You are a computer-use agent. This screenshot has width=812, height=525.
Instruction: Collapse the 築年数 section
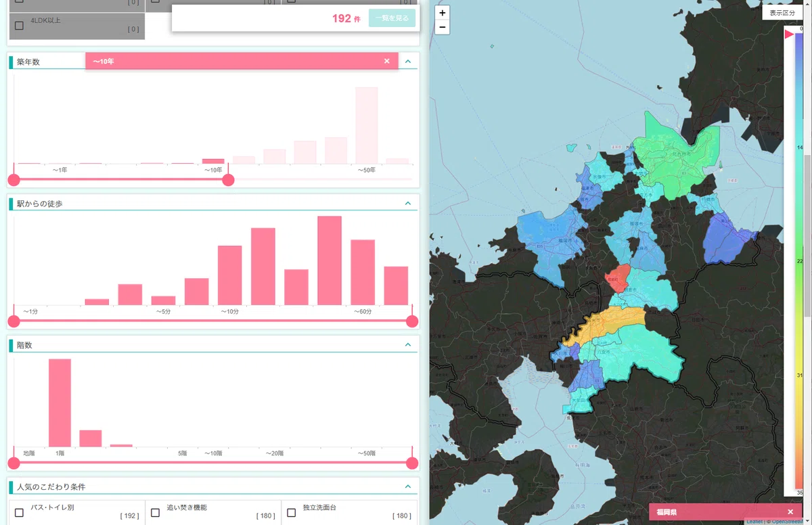[407, 62]
